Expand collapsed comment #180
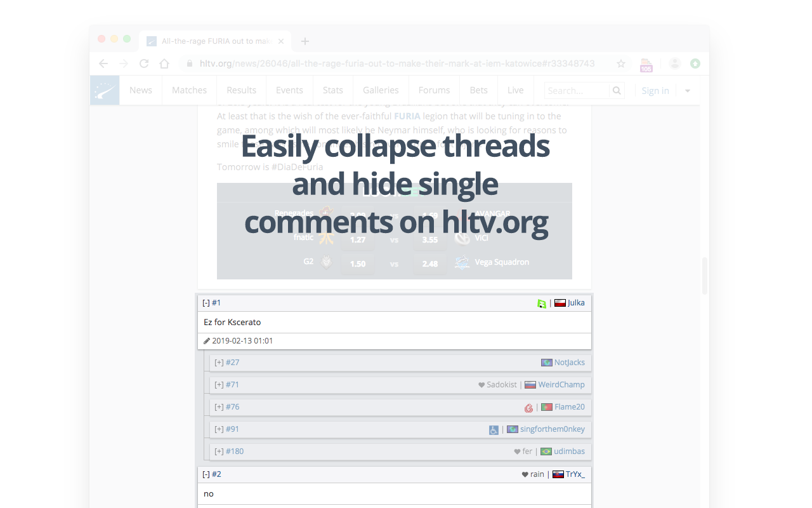Viewport: 812px width, 508px height. pos(219,451)
